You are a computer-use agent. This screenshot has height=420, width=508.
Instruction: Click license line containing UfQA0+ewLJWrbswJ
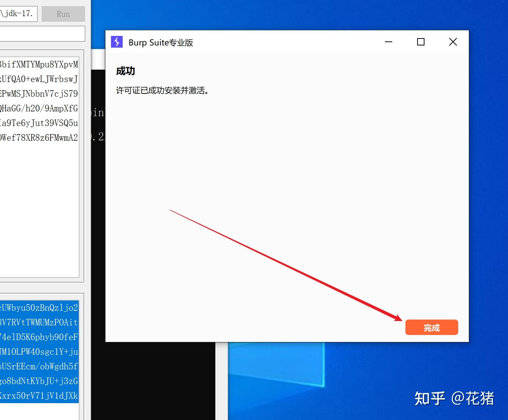(39, 79)
